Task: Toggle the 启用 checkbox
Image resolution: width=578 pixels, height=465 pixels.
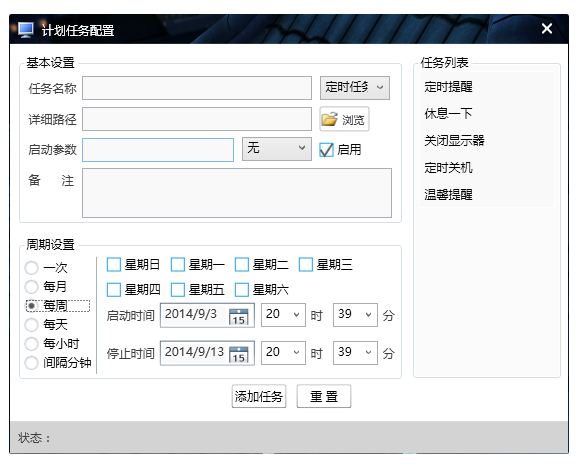Action: [x=326, y=150]
